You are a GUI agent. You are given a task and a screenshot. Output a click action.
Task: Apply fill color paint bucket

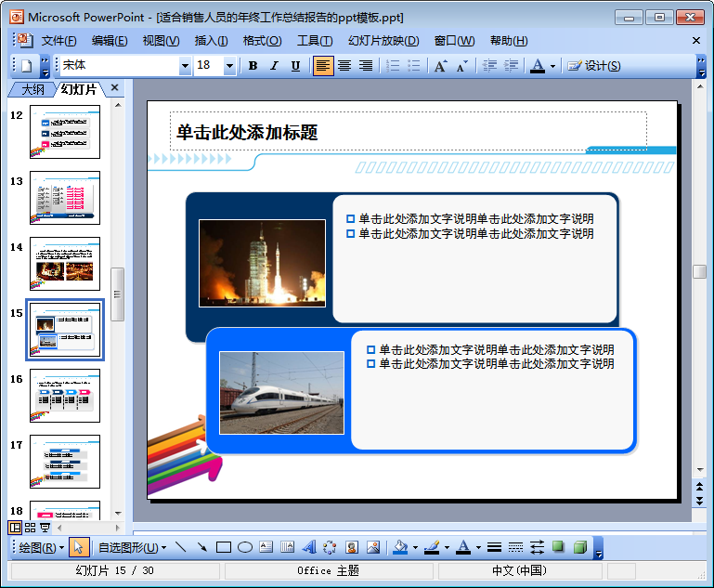click(400, 547)
